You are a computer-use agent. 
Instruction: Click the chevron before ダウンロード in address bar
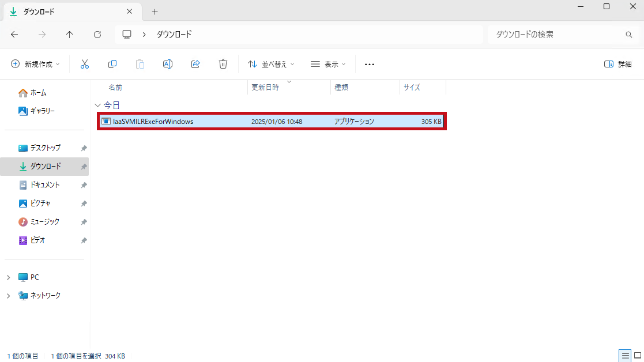pyautogui.click(x=144, y=35)
